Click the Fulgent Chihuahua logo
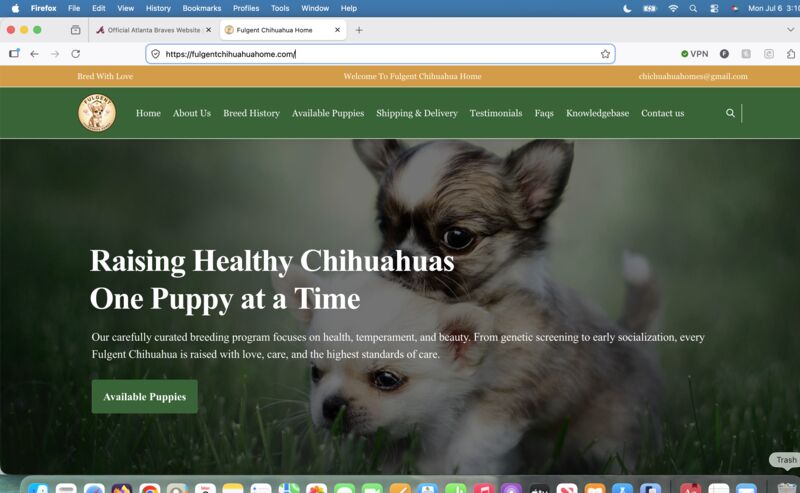This screenshot has height=493, width=800. (x=97, y=113)
